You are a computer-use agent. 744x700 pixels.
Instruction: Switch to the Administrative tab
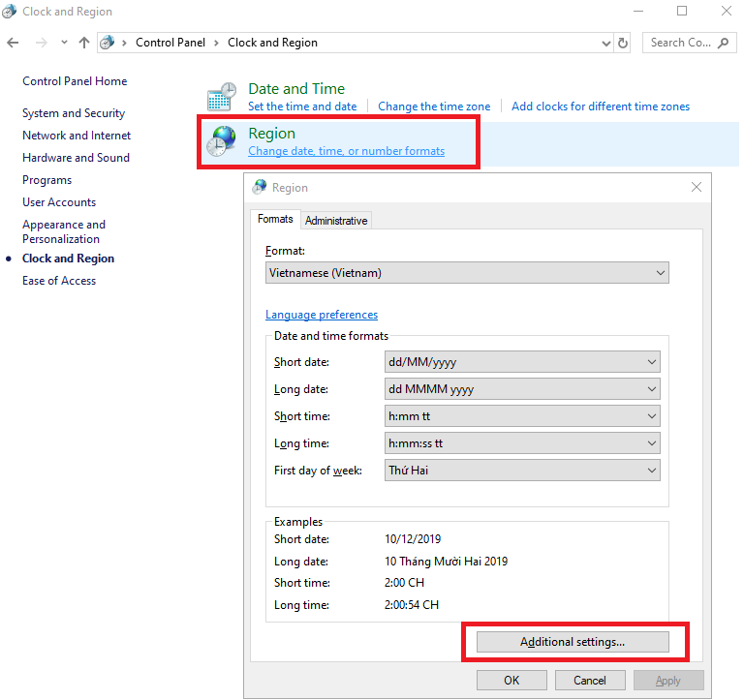336,221
